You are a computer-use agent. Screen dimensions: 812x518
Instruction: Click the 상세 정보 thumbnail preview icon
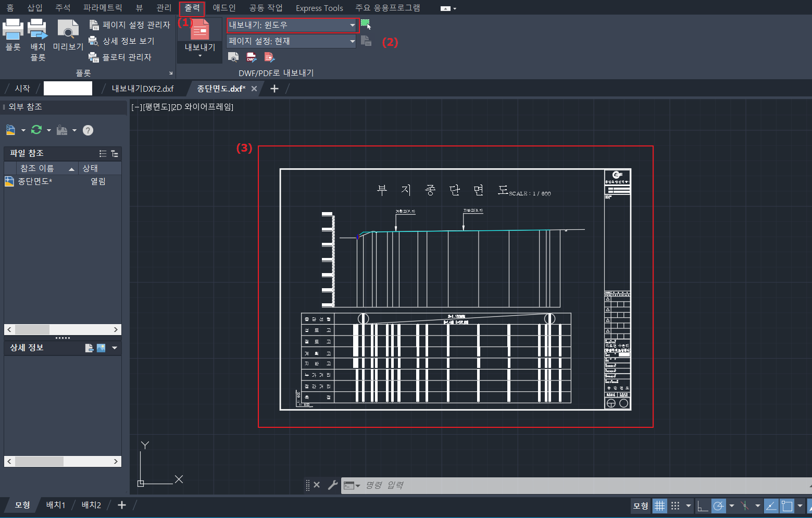[101, 348]
